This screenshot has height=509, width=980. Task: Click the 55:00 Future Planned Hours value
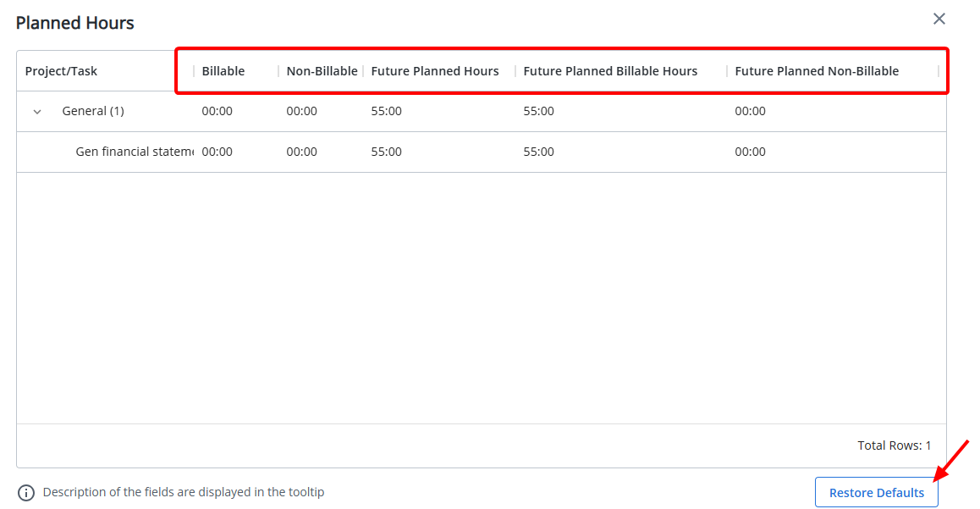[386, 111]
